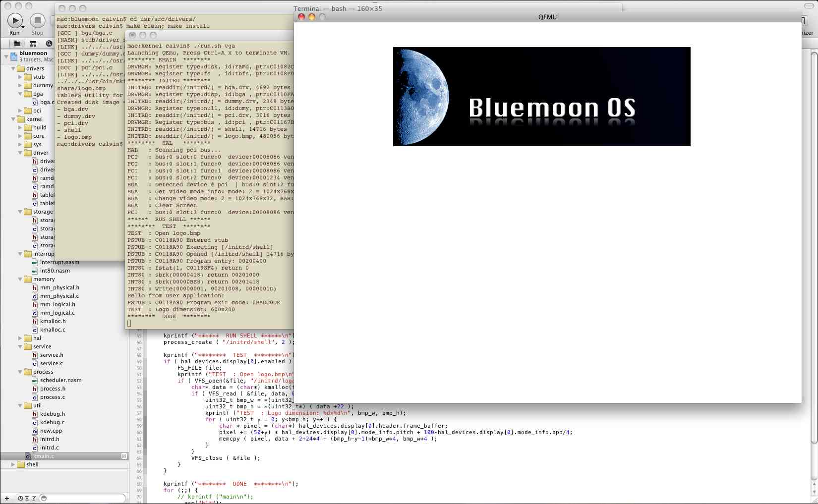This screenshot has height=504, width=818.
Task: Collapse the bluemoon project disclosure triangle
Action: (6, 56)
